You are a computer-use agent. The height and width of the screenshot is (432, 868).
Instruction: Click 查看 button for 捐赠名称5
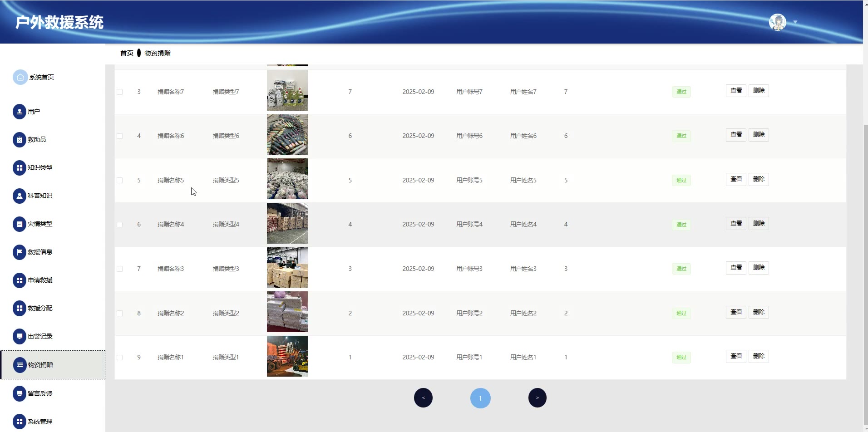click(736, 179)
